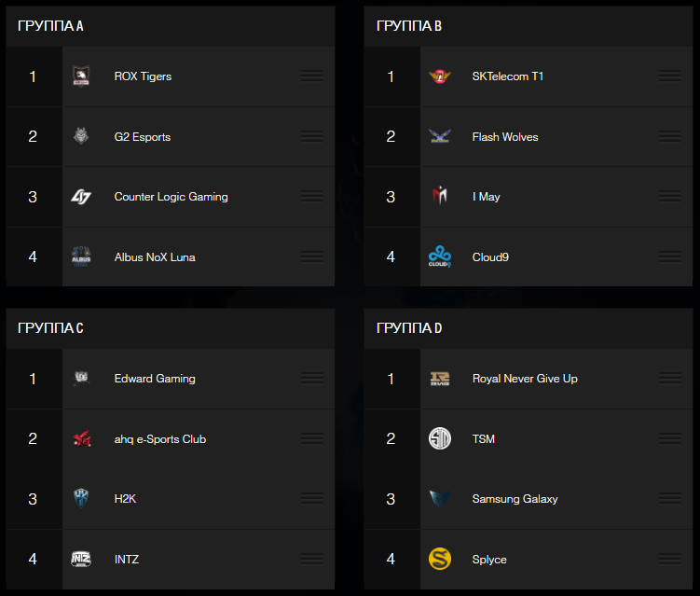
Task: Select the TSM round logo
Action: (440, 438)
